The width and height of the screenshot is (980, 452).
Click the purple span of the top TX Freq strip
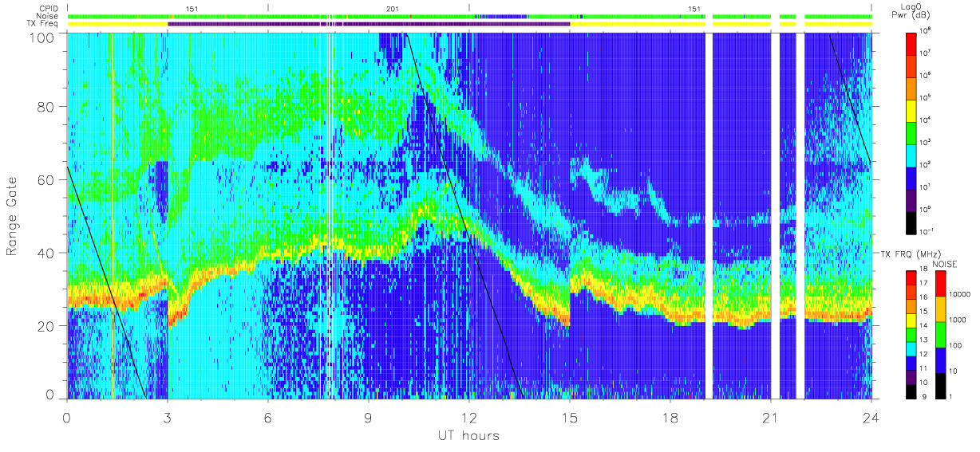point(369,24)
